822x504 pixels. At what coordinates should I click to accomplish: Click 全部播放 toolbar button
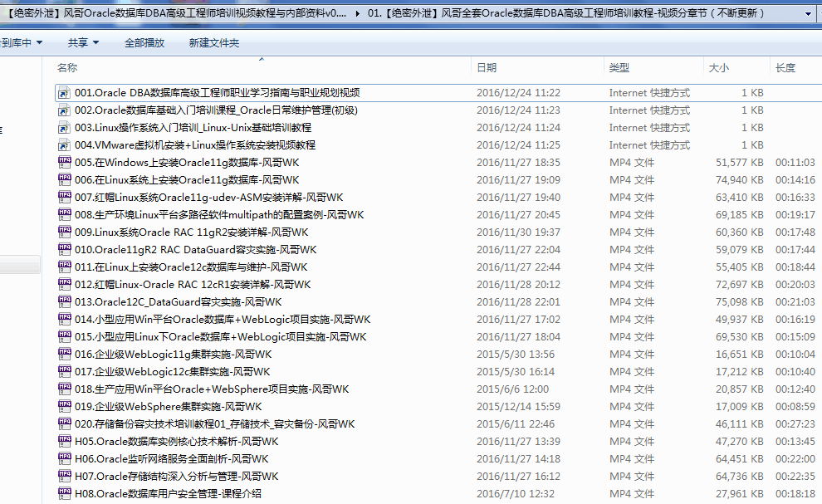click(144, 42)
